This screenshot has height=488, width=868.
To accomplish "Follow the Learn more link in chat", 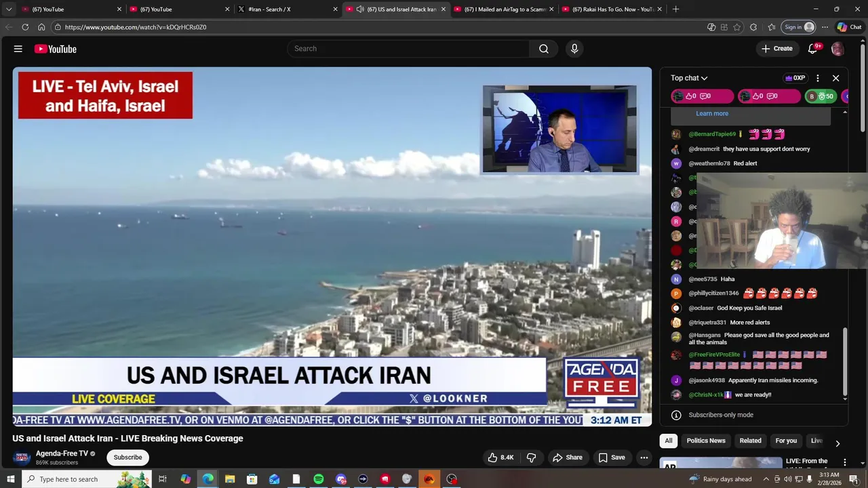I will pos(712,114).
